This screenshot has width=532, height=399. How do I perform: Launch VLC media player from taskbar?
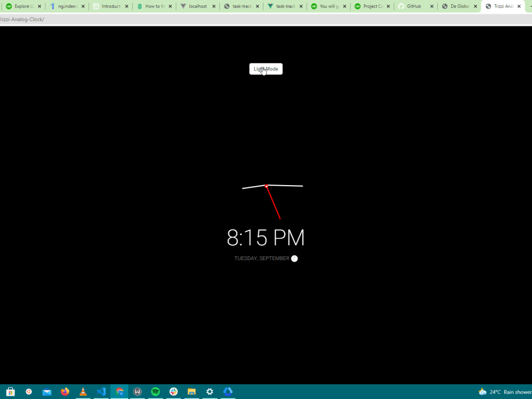(83, 392)
